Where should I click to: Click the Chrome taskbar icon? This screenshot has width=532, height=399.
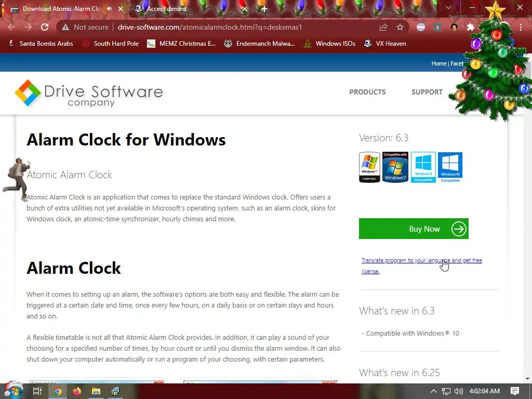coord(58,391)
